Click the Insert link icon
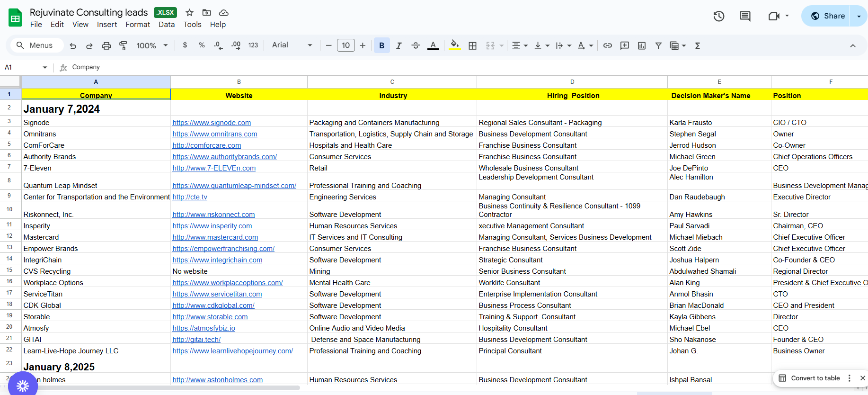 coord(608,46)
